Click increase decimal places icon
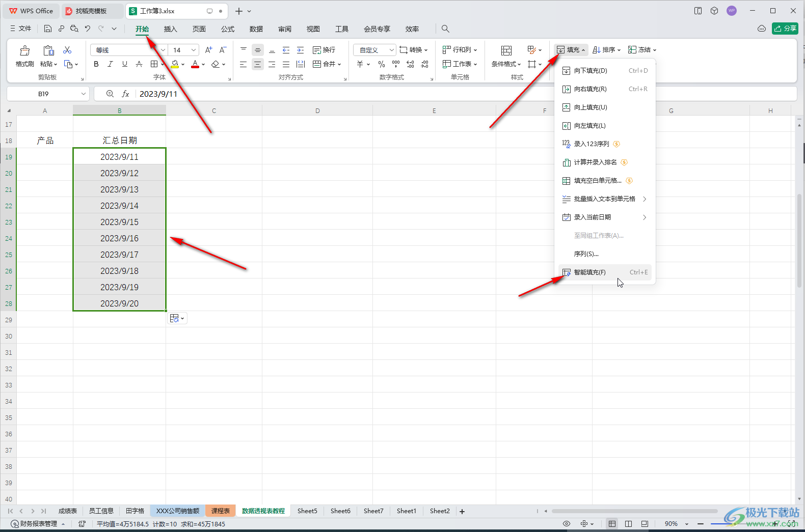This screenshot has height=532, width=805. pos(410,64)
